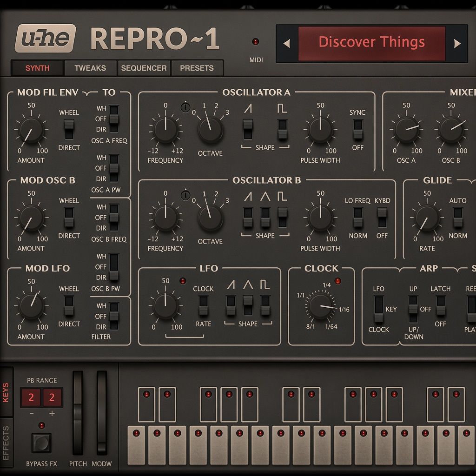Click the BYPASS FX button

41,443
